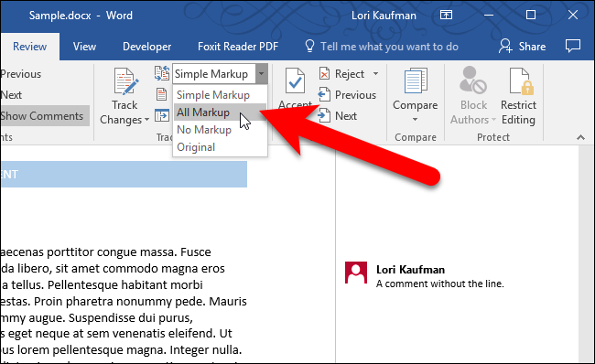
Task: Click Previous comment button
Action: tap(20, 74)
